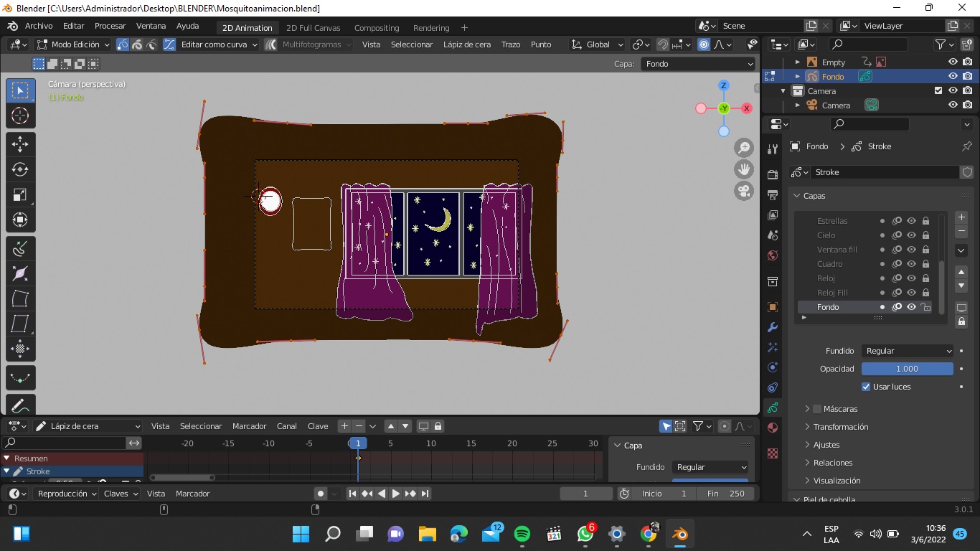
Task: Select the Scale tool in left toolbar
Action: point(20,194)
